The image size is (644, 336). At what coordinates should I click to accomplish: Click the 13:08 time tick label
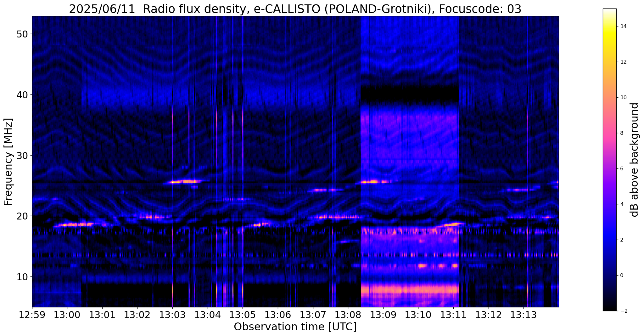click(x=348, y=315)
